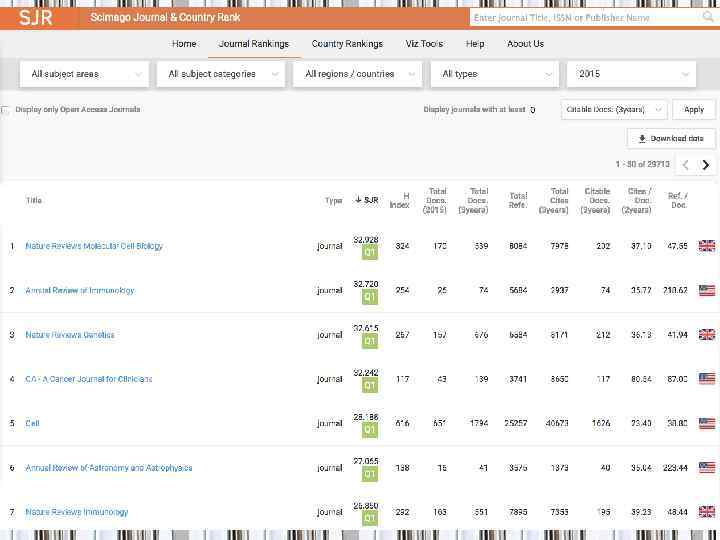Open Viz Tools menu
The image size is (720, 540).
click(x=424, y=44)
